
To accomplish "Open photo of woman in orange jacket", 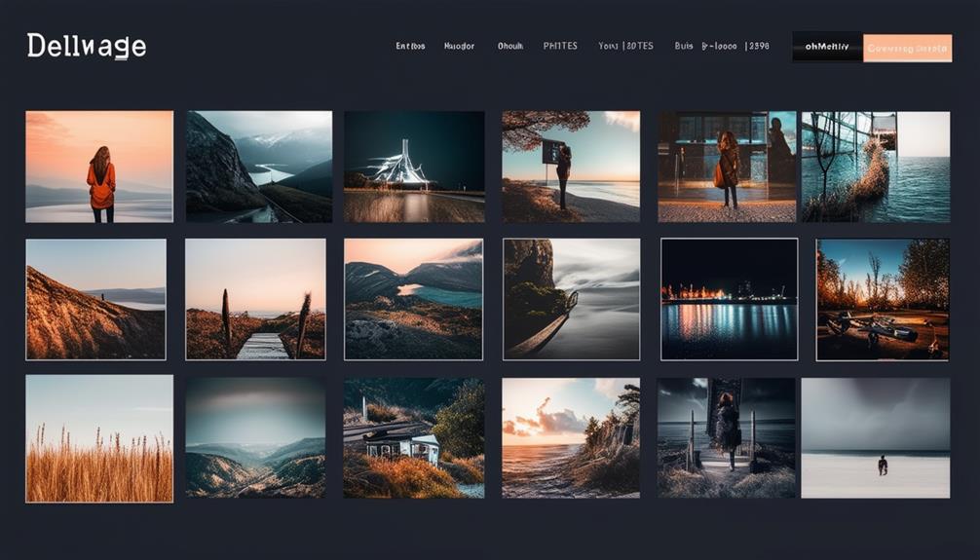I will 99,167.
